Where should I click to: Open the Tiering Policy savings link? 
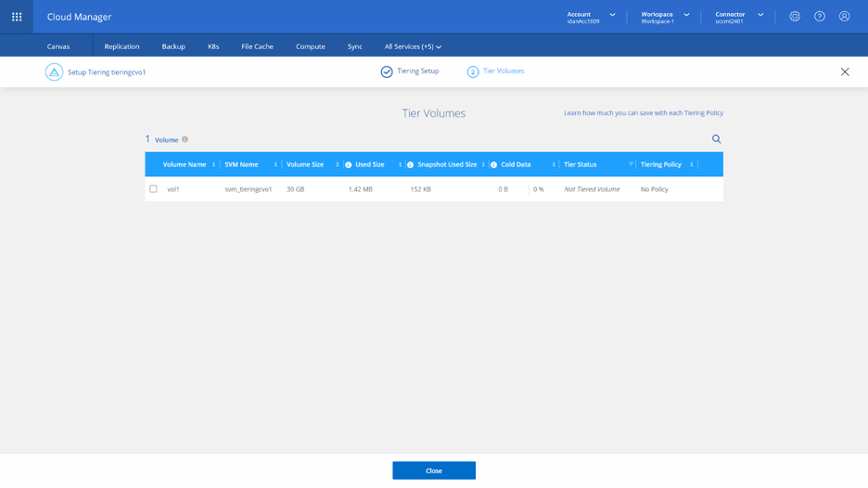click(x=643, y=113)
